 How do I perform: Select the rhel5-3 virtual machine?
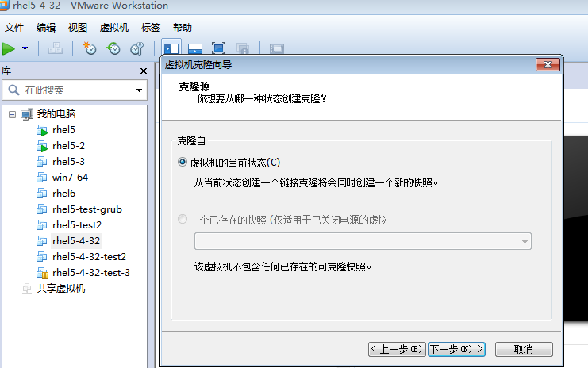pyautogui.click(x=68, y=162)
